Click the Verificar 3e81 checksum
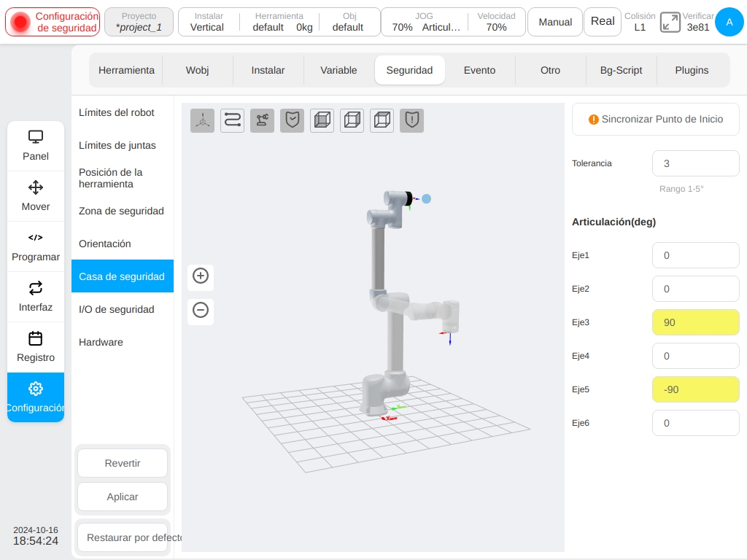747x560 pixels. (698, 22)
